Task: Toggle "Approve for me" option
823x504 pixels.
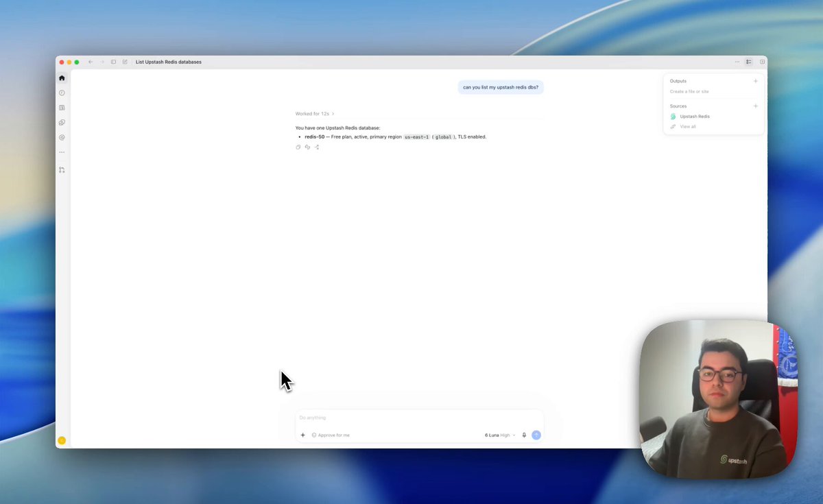Action: tap(331, 435)
